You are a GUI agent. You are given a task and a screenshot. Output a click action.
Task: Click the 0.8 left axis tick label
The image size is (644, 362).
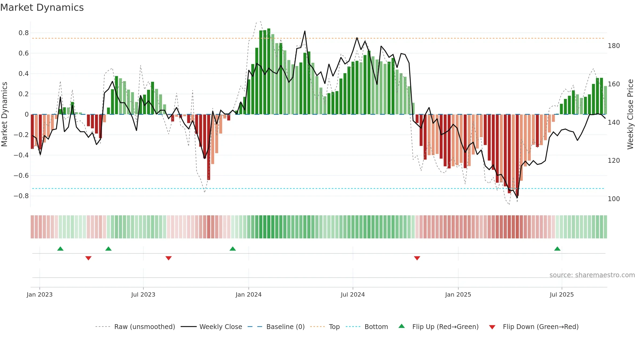pyautogui.click(x=24, y=33)
